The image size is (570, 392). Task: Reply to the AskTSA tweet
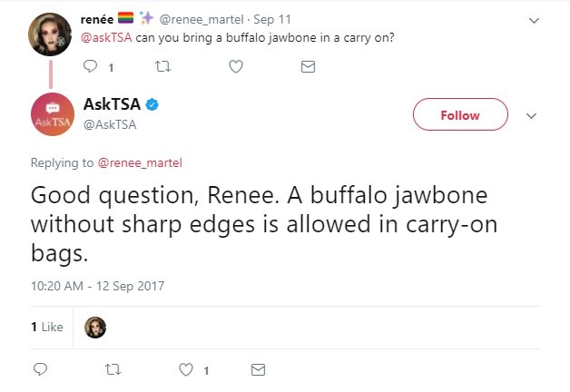(x=40, y=370)
